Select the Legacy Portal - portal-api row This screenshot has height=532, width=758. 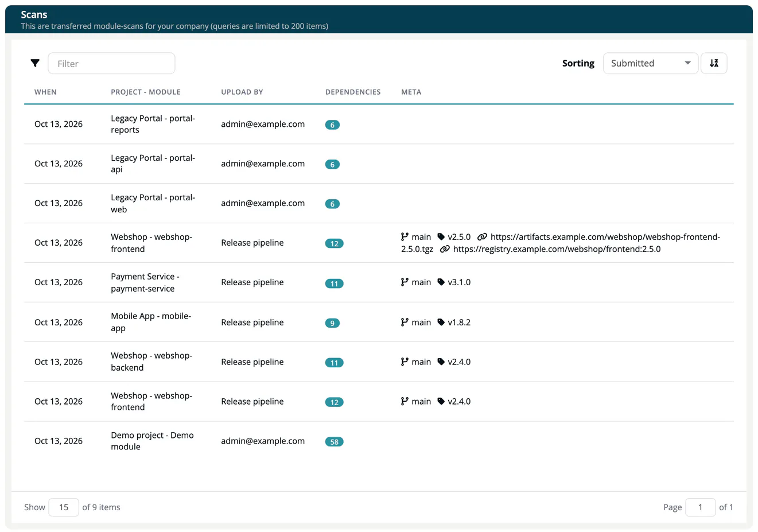tap(379, 164)
